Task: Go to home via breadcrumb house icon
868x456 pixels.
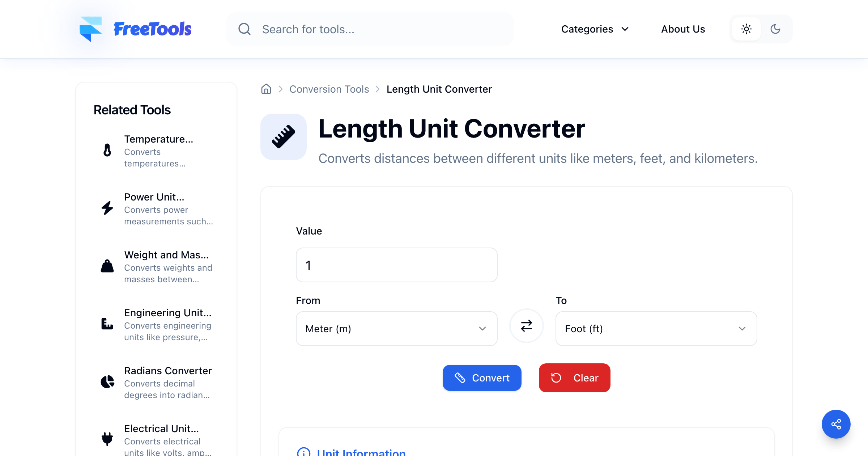Action: pyautogui.click(x=266, y=89)
